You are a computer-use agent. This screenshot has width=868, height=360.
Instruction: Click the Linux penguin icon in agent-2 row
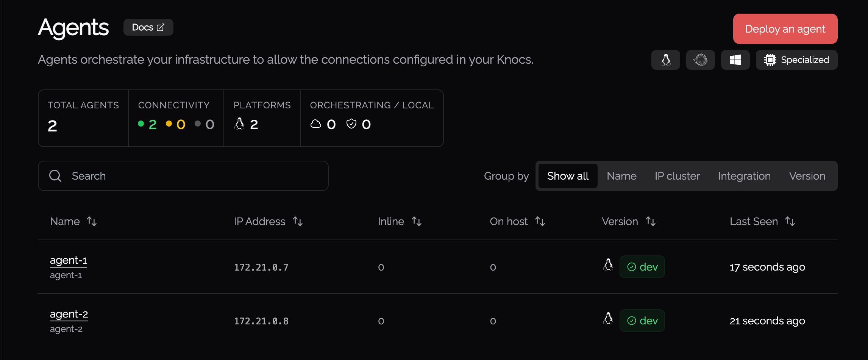pos(608,318)
